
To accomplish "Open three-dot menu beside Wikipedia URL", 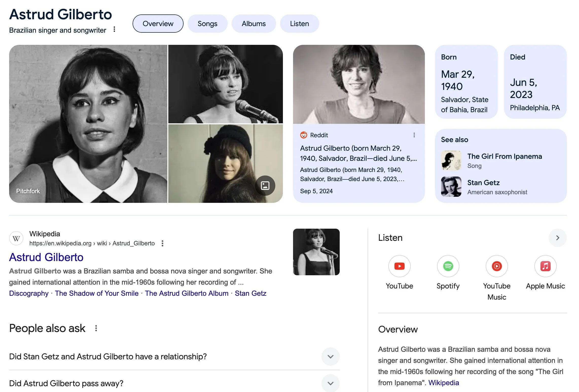I will click(162, 243).
